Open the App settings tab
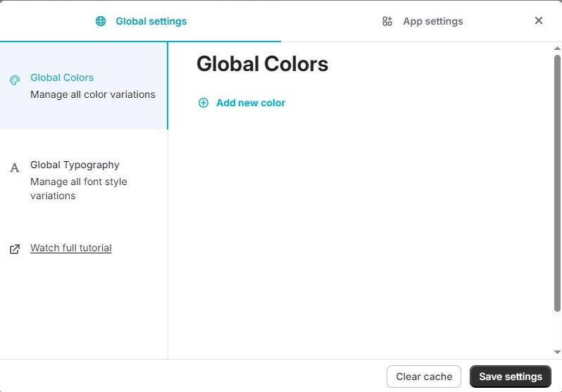This screenshot has height=392, width=562. [432, 21]
